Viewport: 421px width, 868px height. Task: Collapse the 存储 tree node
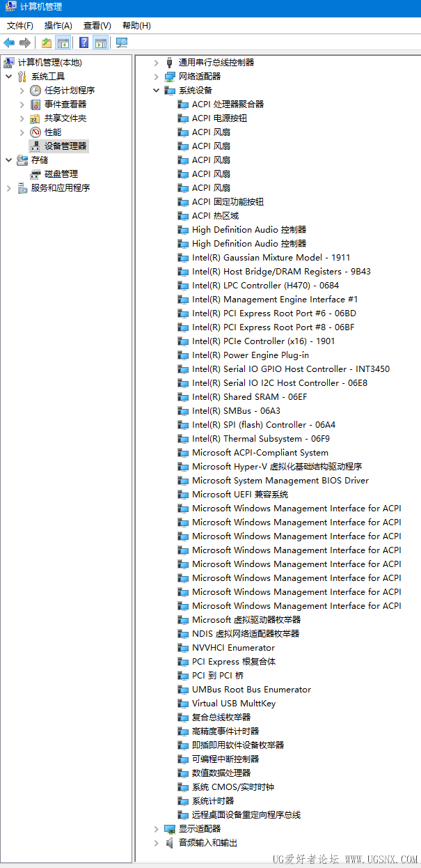(x=8, y=160)
